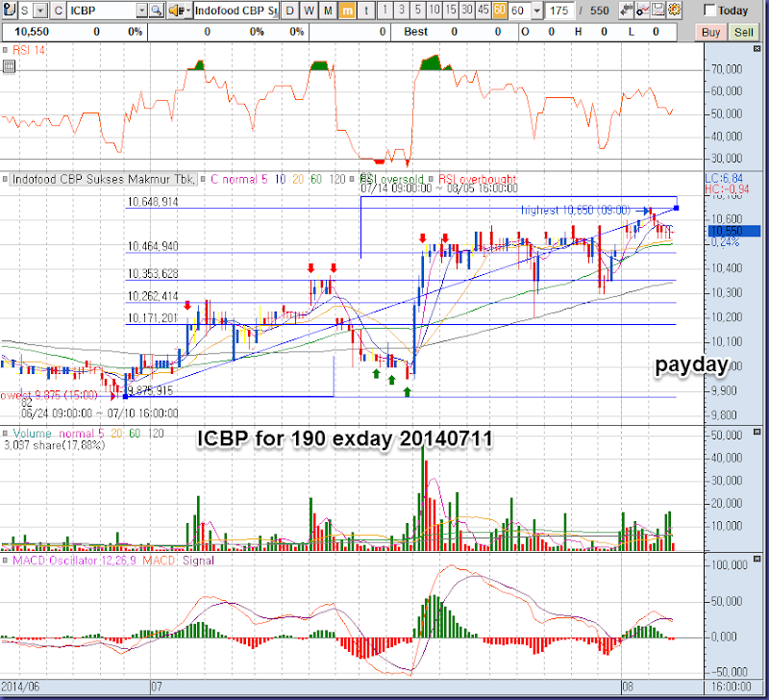
Task: Open the dropdown next to speaker icon
Action: [188, 11]
